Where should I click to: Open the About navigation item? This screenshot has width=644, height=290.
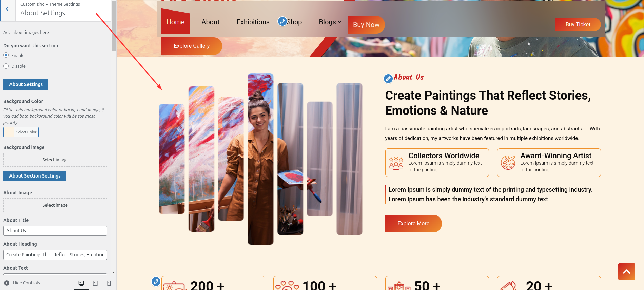click(211, 22)
